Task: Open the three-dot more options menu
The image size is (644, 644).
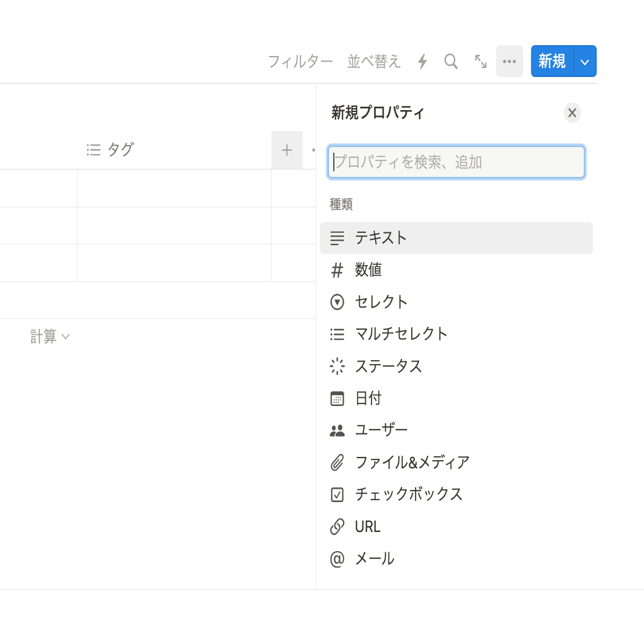Action: pos(509,61)
